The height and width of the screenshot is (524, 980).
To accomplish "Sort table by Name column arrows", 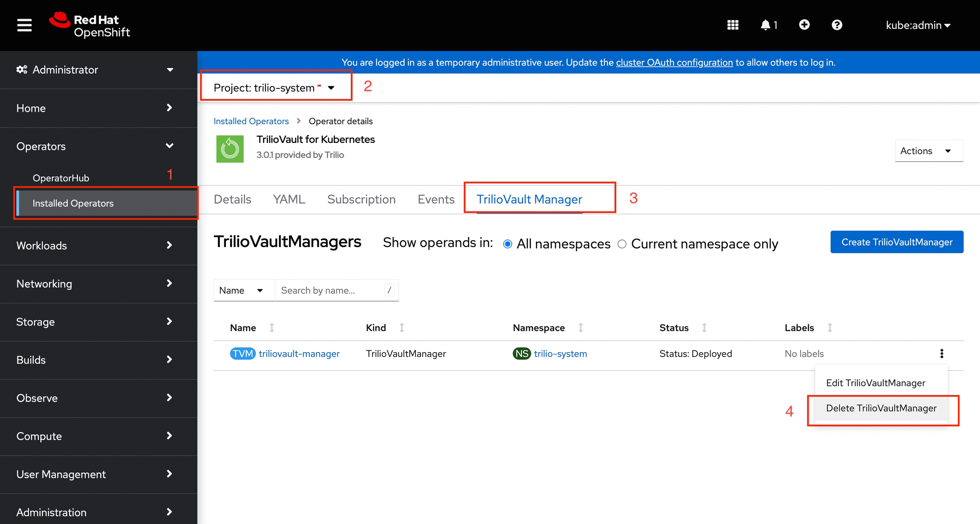I will (272, 327).
